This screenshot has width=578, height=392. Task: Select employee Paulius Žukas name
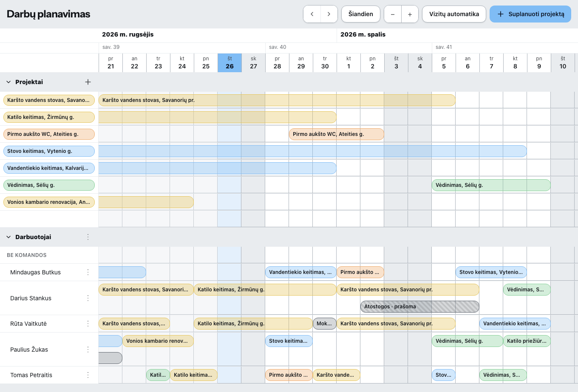pos(29,350)
